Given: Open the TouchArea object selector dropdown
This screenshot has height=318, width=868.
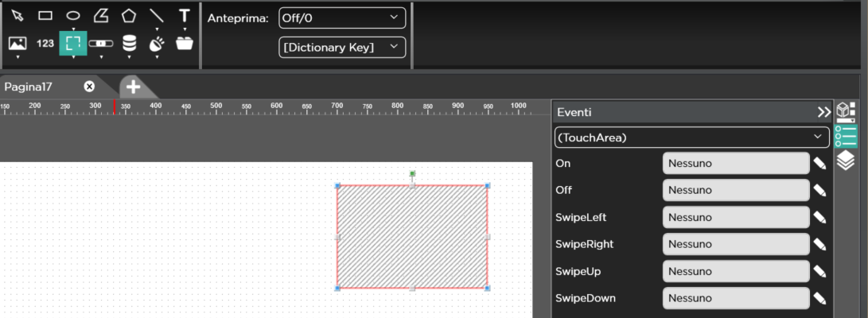Looking at the screenshot, I should (691, 138).
